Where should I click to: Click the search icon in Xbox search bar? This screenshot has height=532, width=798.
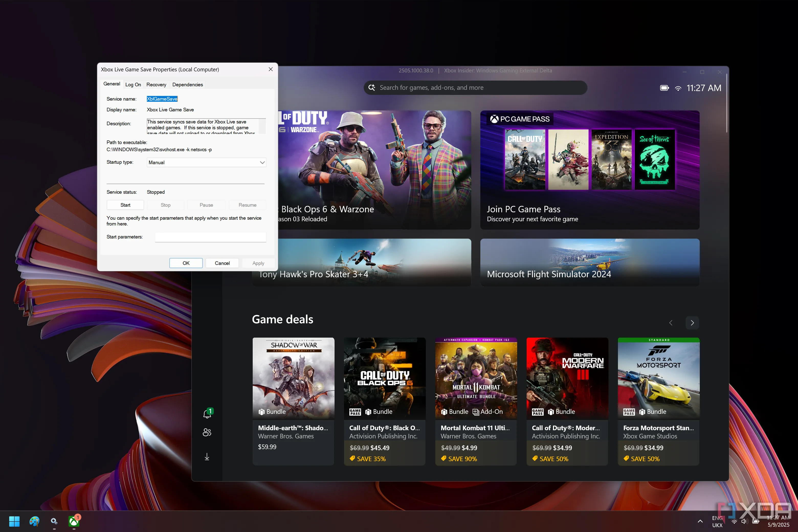pyautogui.click(x=372, y=87)
